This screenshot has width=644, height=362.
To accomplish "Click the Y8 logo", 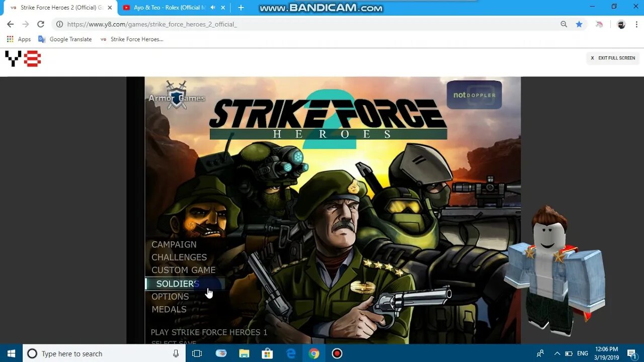I will pyautogui.click(x=23, y=59).
